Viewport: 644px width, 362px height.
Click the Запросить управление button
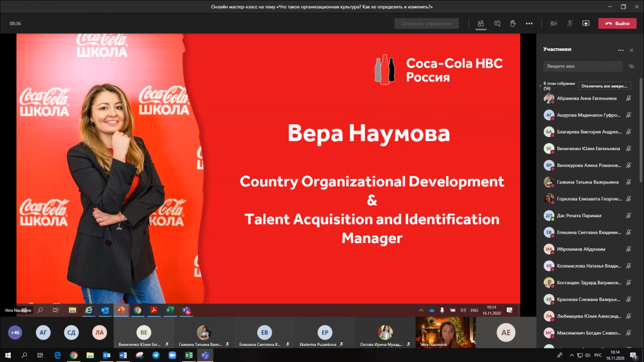pos(427,24)
